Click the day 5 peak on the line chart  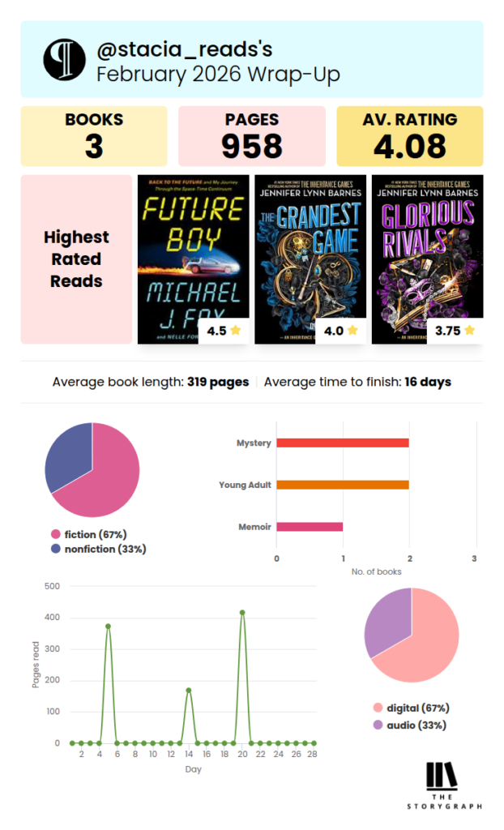point(108,627)
